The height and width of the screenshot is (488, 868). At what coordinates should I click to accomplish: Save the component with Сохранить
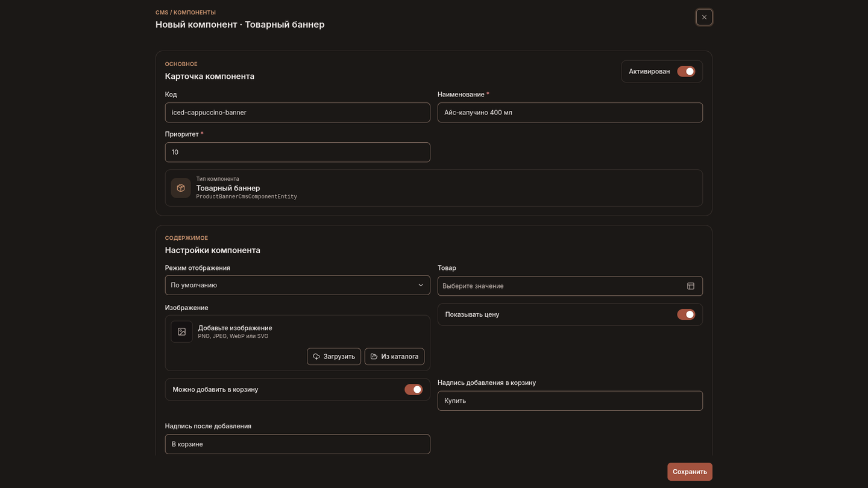(x=690, y=472)
